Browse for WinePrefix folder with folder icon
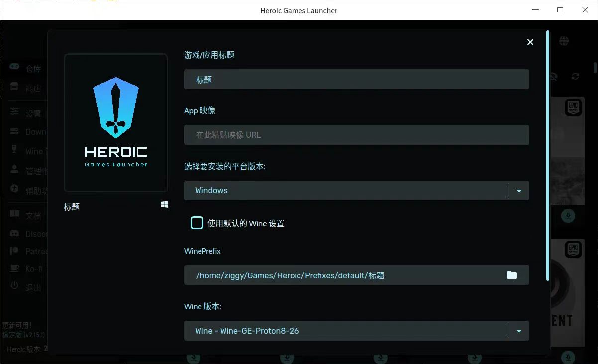The width and height of the screenshot is (598, 364). (x=512, y=275)
